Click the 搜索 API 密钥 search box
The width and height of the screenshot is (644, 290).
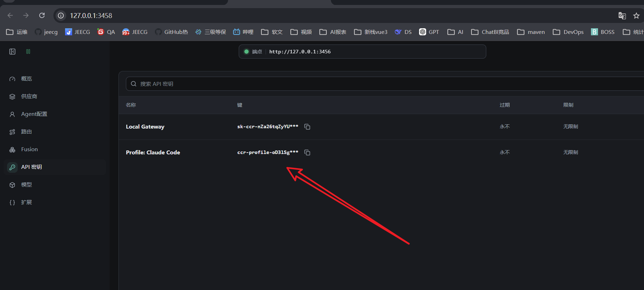[385, 84]
